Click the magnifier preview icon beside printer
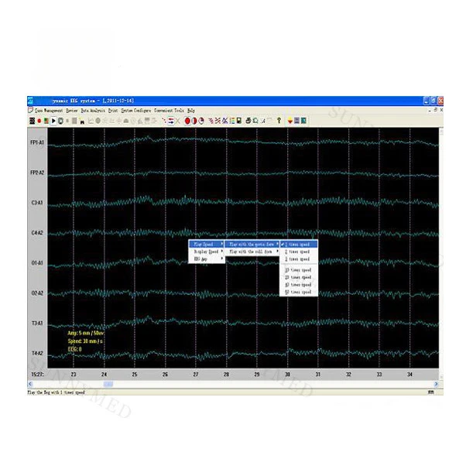The height and width of the screenshot is (476, 466). (255, 121)
